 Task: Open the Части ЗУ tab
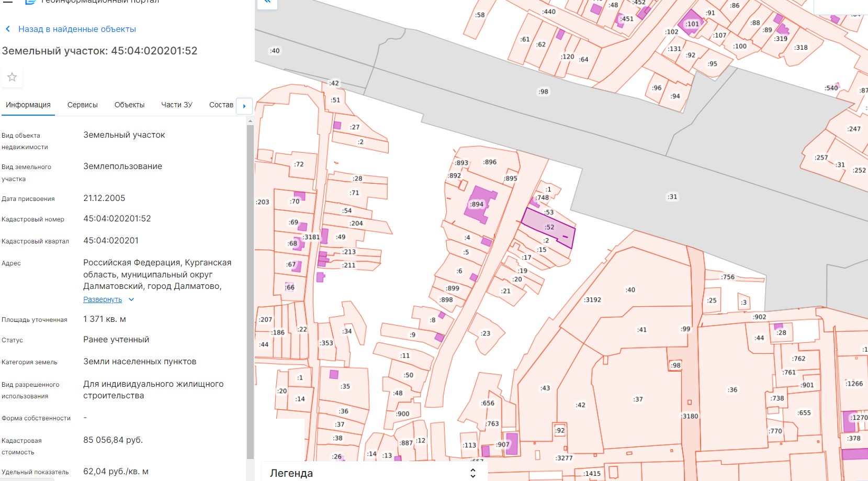tap(177, 105)
